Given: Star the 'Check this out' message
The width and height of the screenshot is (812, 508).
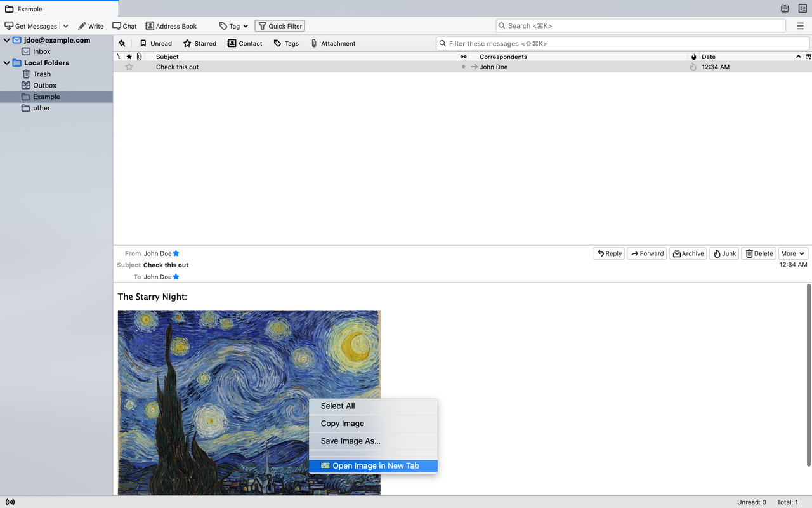Looking at the screenshot, I should 129,67.
